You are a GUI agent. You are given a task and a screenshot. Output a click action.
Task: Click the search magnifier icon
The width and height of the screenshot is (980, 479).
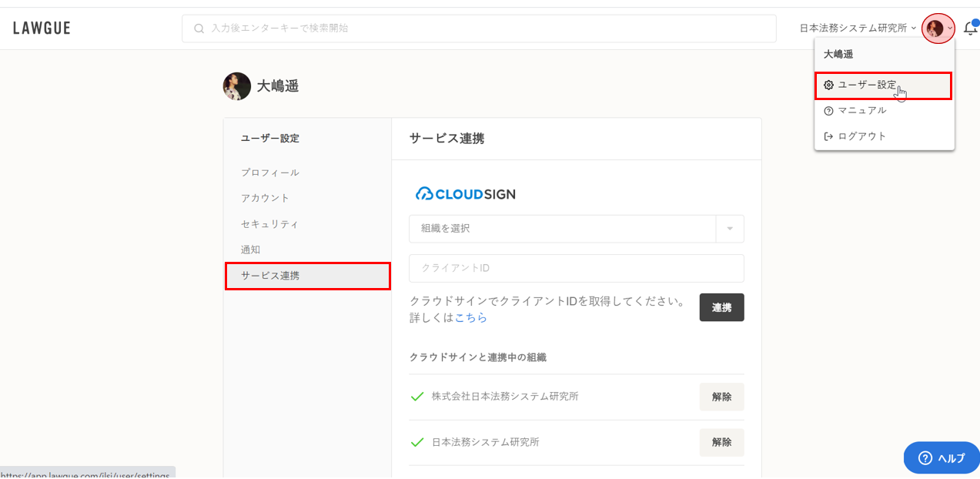click(x=199, y=28)
